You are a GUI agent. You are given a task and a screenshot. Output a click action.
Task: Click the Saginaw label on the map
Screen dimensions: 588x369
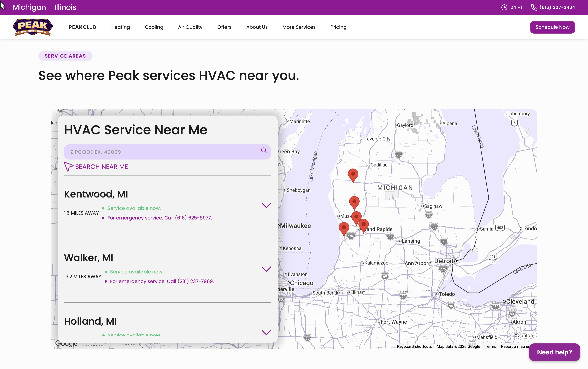(x=433, y=206)
